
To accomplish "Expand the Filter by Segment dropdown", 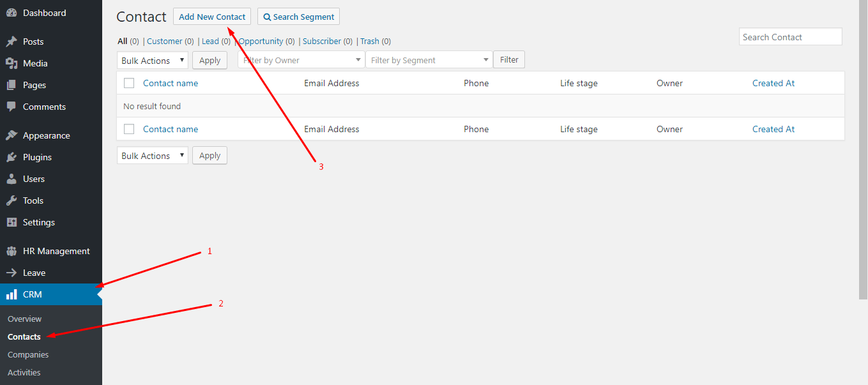I will 429,60.
